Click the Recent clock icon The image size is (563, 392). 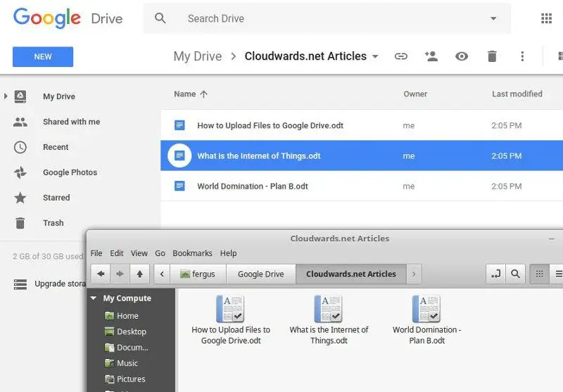click(20, 147)
